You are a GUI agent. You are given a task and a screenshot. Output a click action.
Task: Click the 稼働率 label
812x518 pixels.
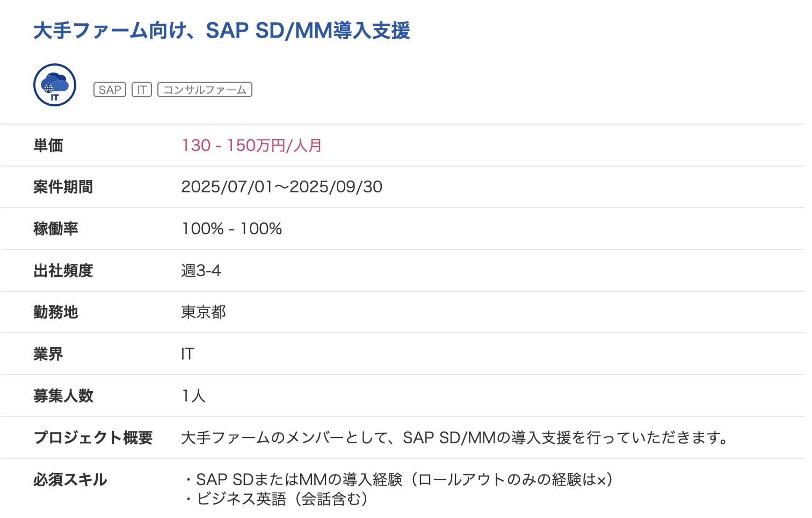[56, 229]
